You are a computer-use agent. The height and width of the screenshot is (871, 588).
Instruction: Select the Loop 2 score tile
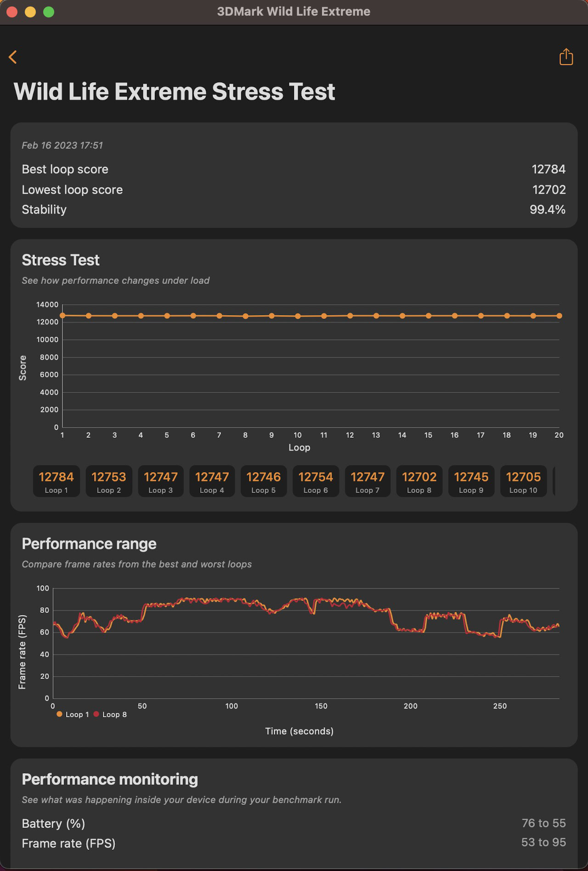point(109,481)
